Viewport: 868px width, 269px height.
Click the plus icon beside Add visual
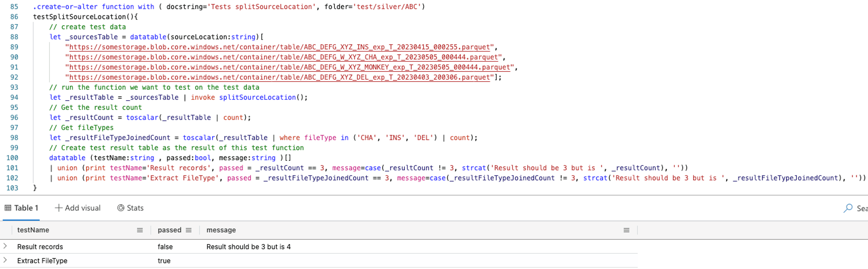click(59, 208)
